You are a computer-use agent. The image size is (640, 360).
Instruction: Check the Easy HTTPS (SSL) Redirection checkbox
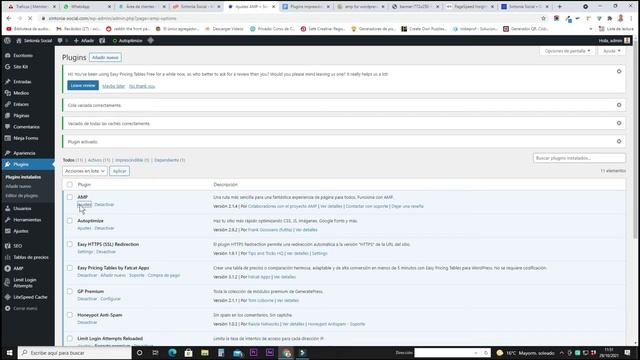click(70, 244)
